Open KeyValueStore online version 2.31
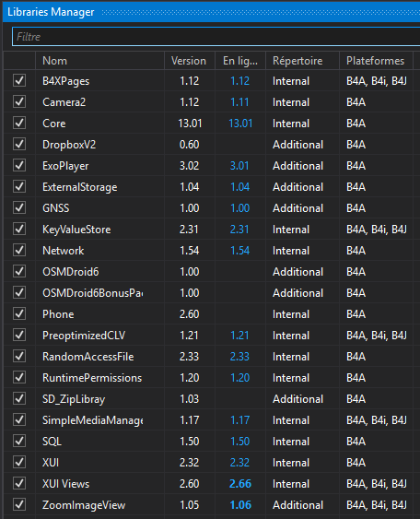Screen dimensions: 420x519 [239, 229]
